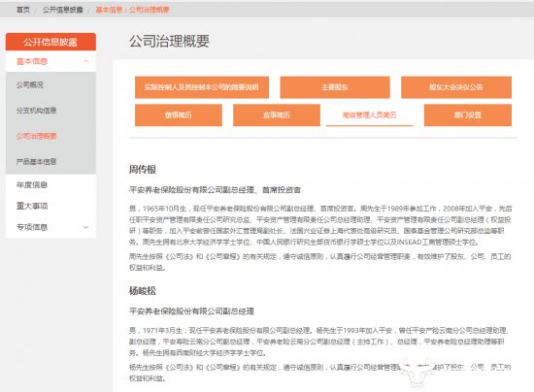534x392 pixels.
Task: Switch to the 股东大会决议公告 tab
Action: [x=456, y=87]
